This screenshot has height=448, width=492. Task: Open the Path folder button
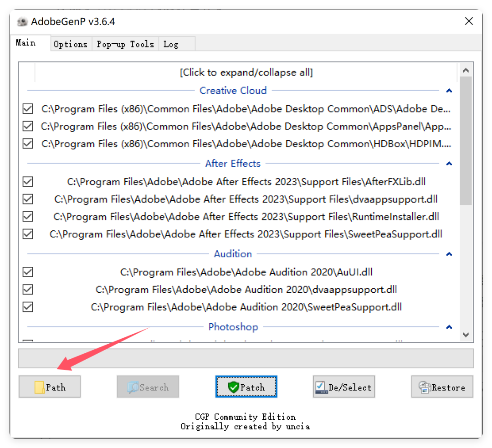click(x=50, y=387)
